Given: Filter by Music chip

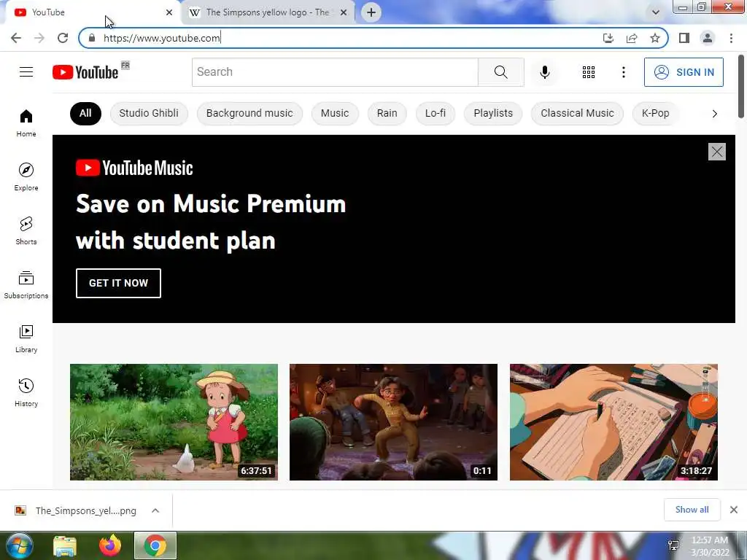Looking at the screenshot, I should [334, 113].
